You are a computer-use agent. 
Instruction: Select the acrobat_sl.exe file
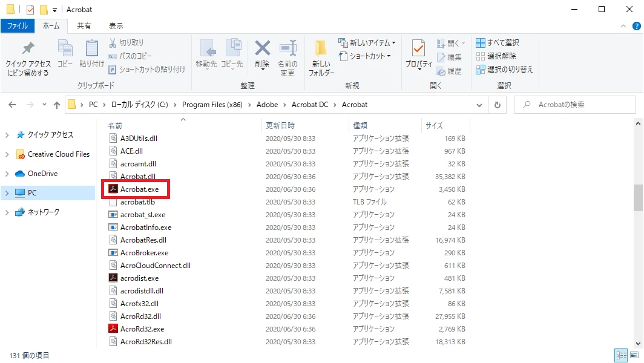pos(142,214)
